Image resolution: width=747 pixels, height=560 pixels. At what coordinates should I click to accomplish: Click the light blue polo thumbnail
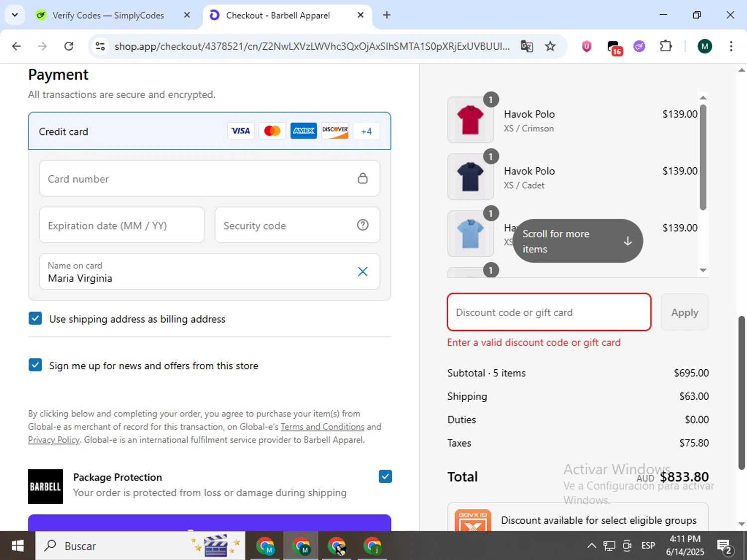click(x=470, y=233)
